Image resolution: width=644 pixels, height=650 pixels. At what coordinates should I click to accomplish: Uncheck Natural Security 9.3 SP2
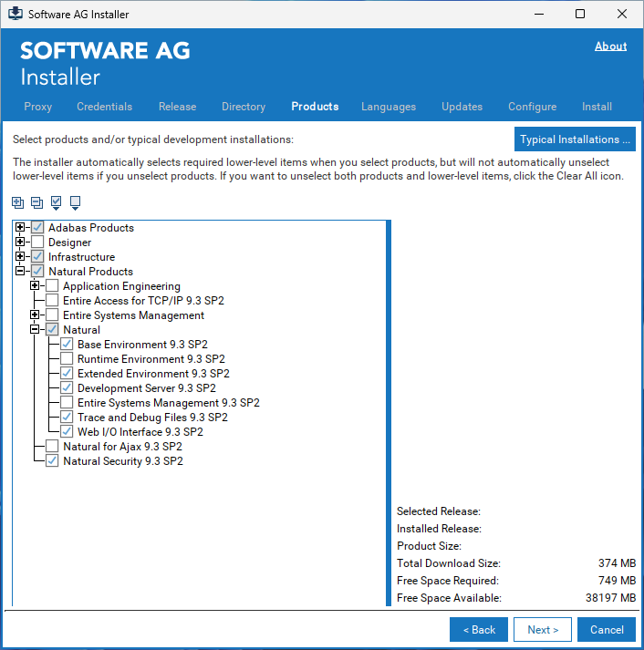pyautogui.click(x=52, y=461)
